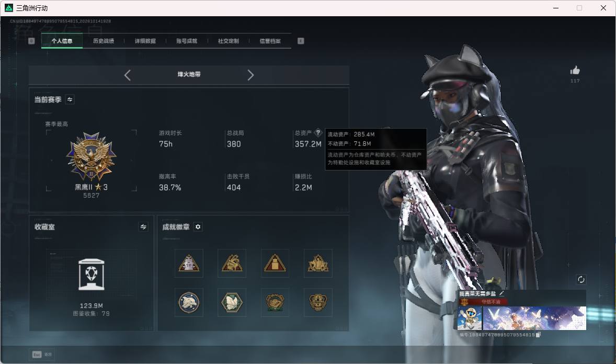This screenshot has height=364, width=616.
Task: Click the 黑鹰II rank emblem
Action: click(91, 156)
